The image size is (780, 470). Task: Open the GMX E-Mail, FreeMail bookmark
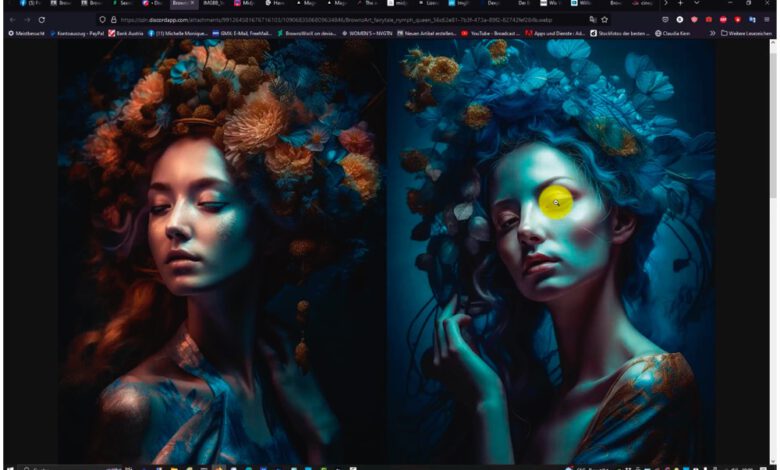[x=241, y=33]
